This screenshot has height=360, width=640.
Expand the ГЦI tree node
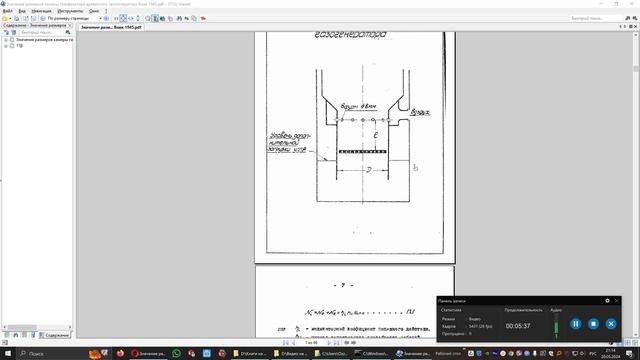(6, 46)
